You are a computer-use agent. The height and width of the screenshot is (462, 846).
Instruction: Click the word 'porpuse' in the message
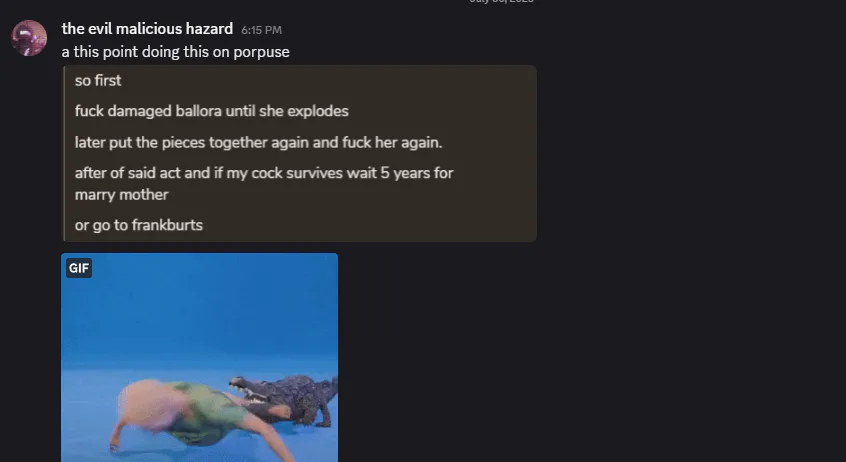[261, 52]
